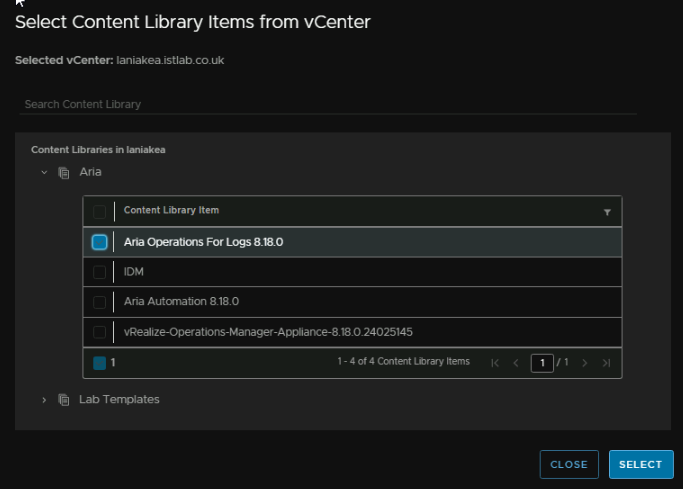
Task: Expand the Lab Templates library
Action: [x=44, y=400]
